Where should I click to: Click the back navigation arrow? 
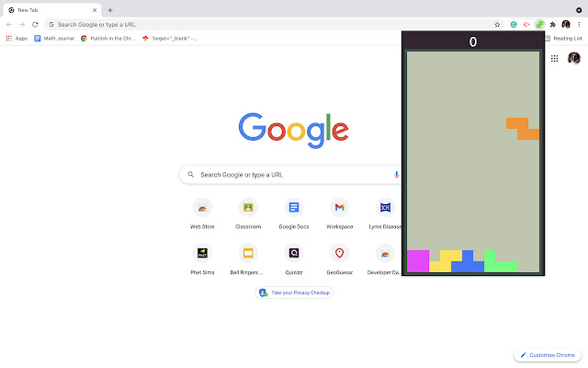(x=9, y=25)
